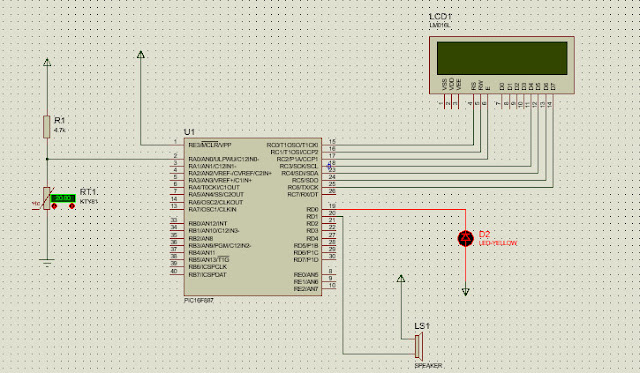Click the RB7/ICSPDAT pin label
This screenshot has width=640, height=373.
tap(207, 275)
